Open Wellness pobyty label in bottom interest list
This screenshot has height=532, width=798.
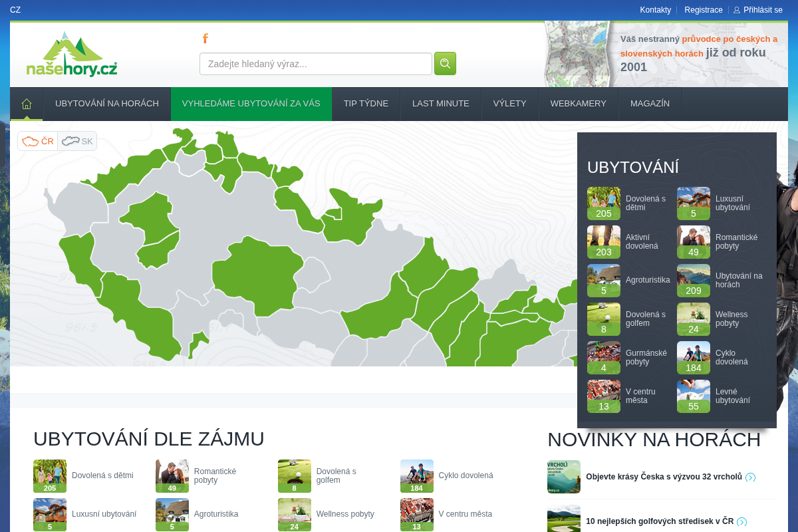[x=345, y=514]
